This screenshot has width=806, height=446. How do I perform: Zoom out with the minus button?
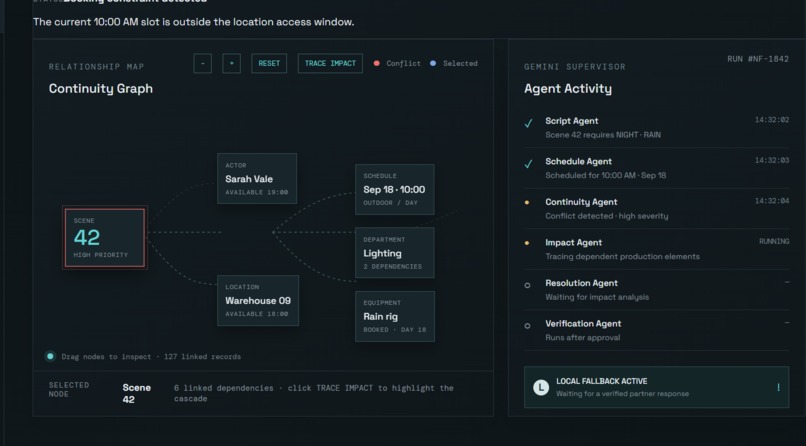203,64
